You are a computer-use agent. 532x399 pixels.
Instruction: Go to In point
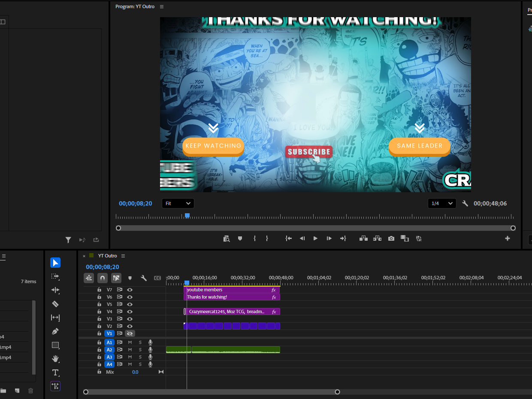pos(289,239)
